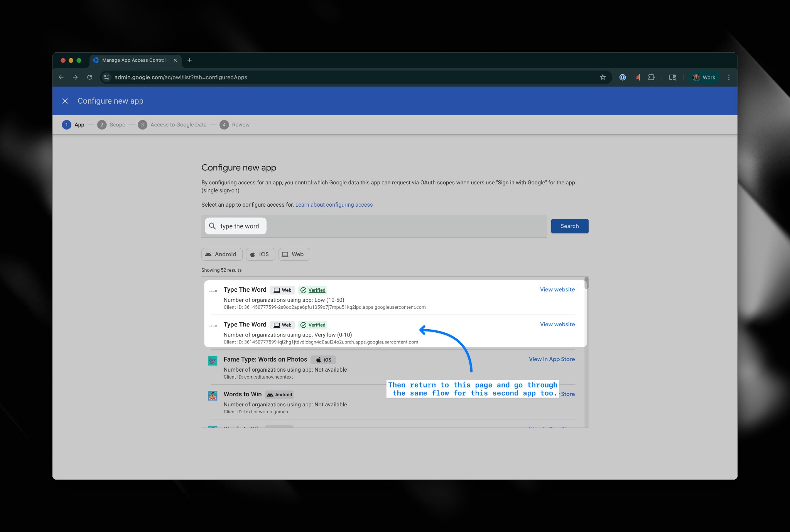
Task: Open Learn about configuring access link
Action: (334, 205)
